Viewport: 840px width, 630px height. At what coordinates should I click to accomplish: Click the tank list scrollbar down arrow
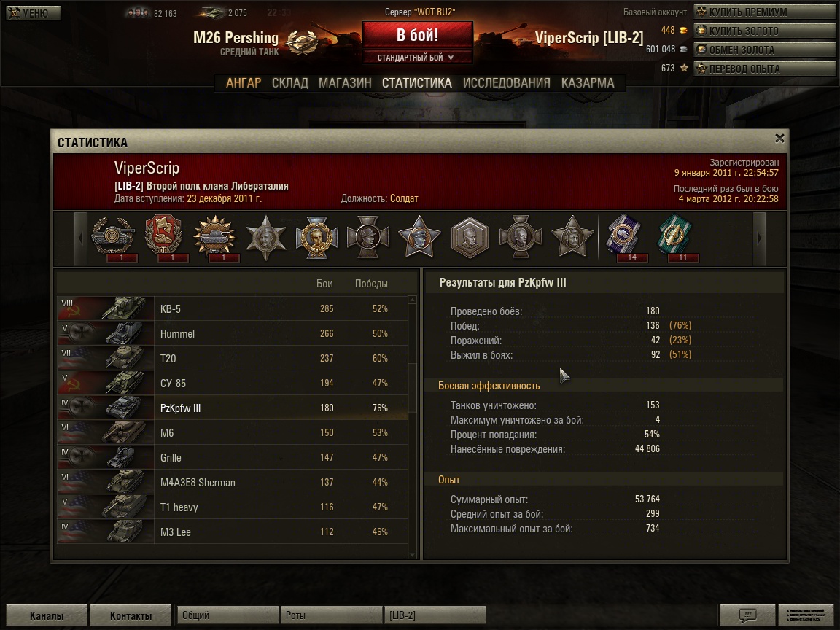tap(412, 555)
